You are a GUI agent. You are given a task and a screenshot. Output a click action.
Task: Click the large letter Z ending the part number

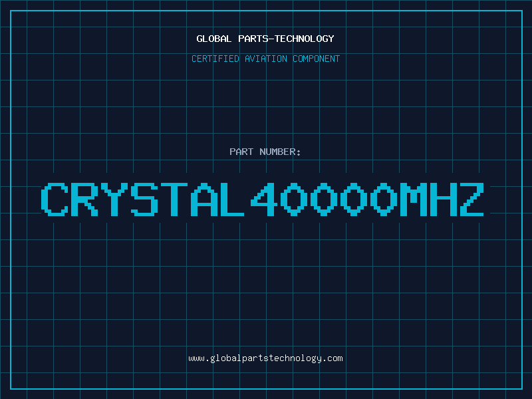point(471,199)
